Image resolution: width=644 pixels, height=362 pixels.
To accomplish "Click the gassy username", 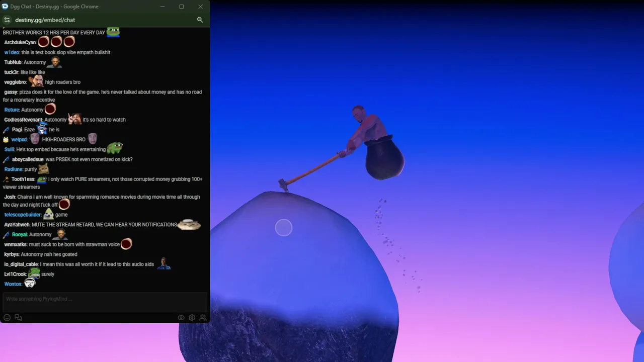I will (x=11, y=92).
